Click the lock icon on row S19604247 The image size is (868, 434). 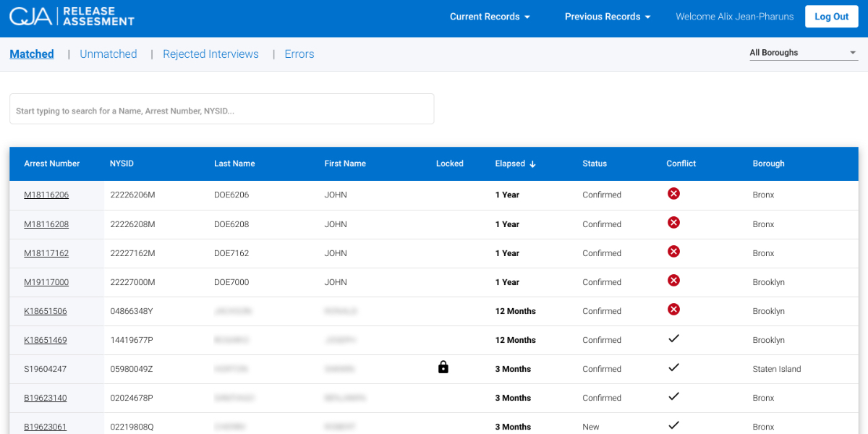point(443,367)
